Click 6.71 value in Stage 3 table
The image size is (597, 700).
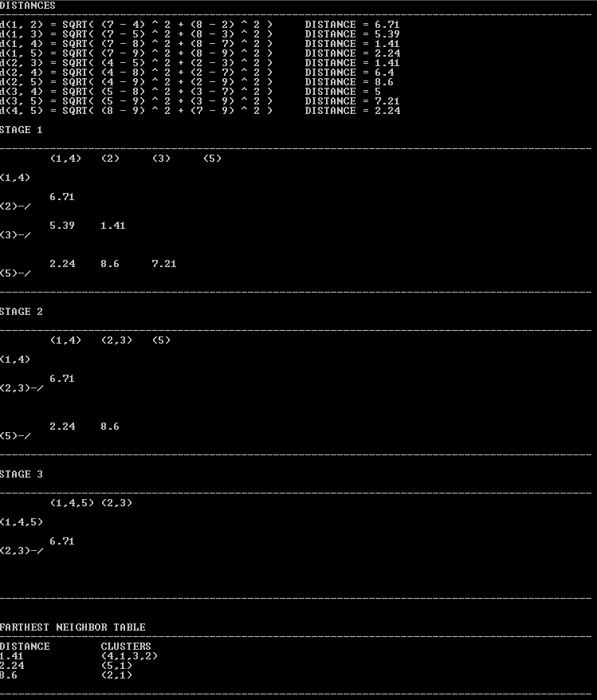coord(62,541)
